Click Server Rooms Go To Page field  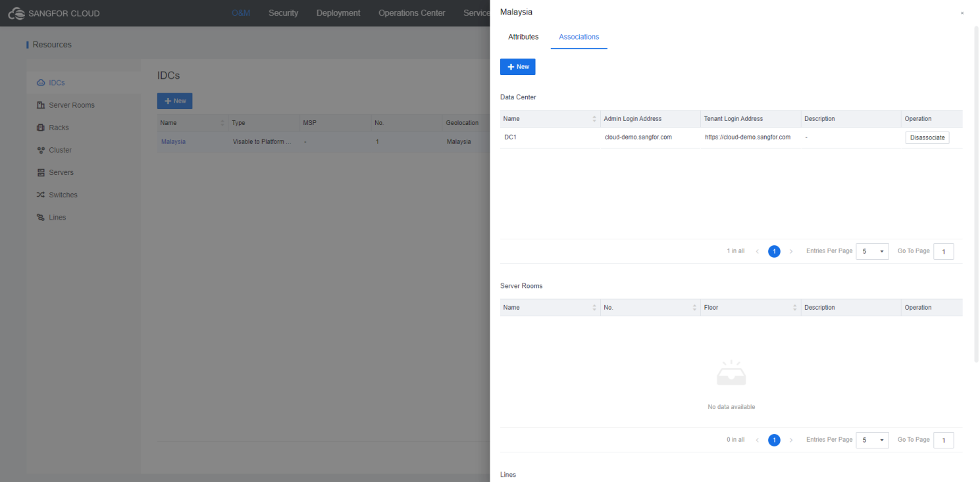pos(943,440)
